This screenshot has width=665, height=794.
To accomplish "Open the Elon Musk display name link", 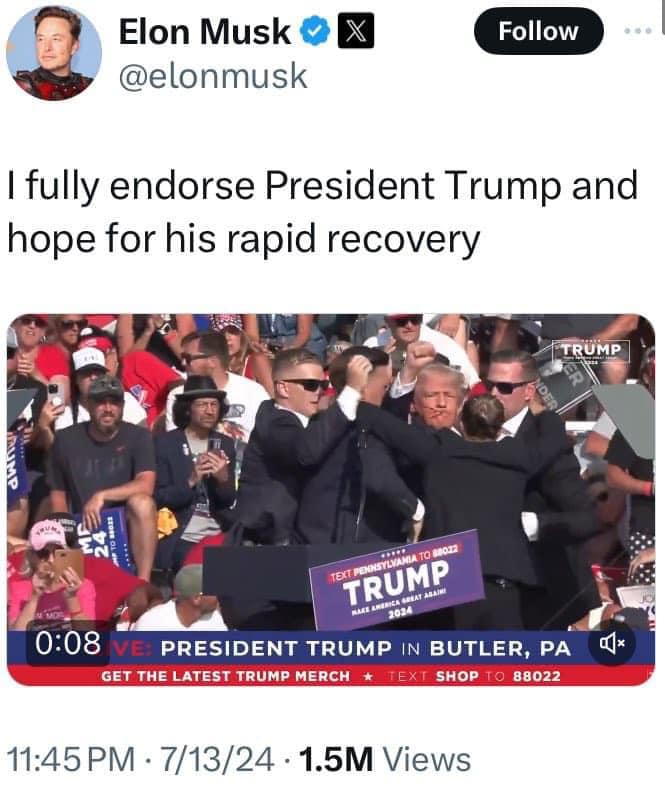I will 205,31.
